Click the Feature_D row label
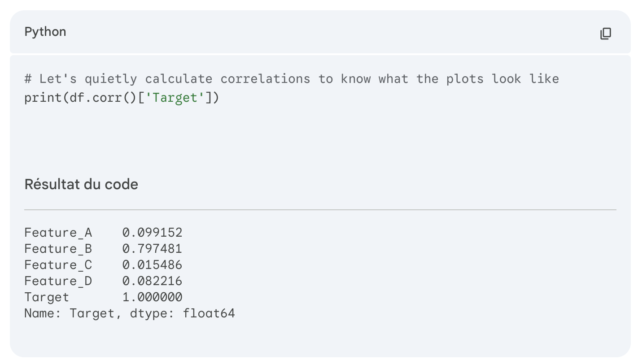 [x=58, y=281]
